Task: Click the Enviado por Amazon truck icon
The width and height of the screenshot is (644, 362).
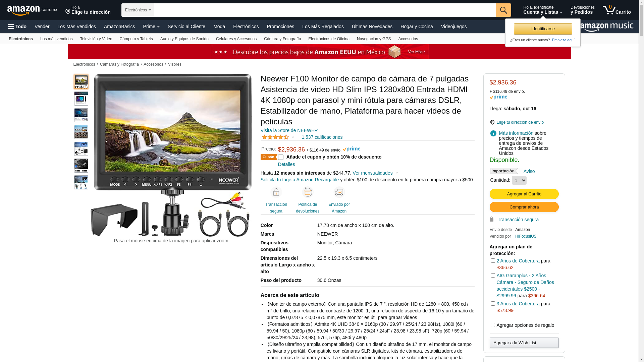Action: [339, 192]
